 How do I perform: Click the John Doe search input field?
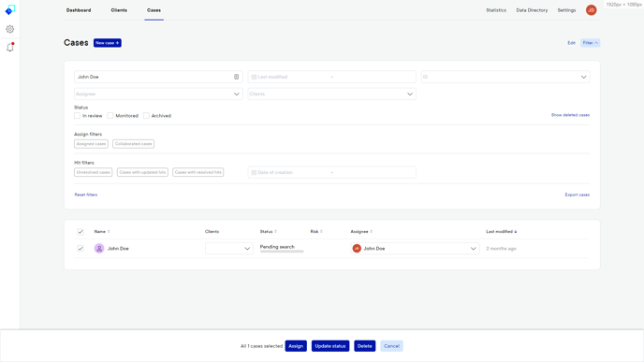point(158,77)
